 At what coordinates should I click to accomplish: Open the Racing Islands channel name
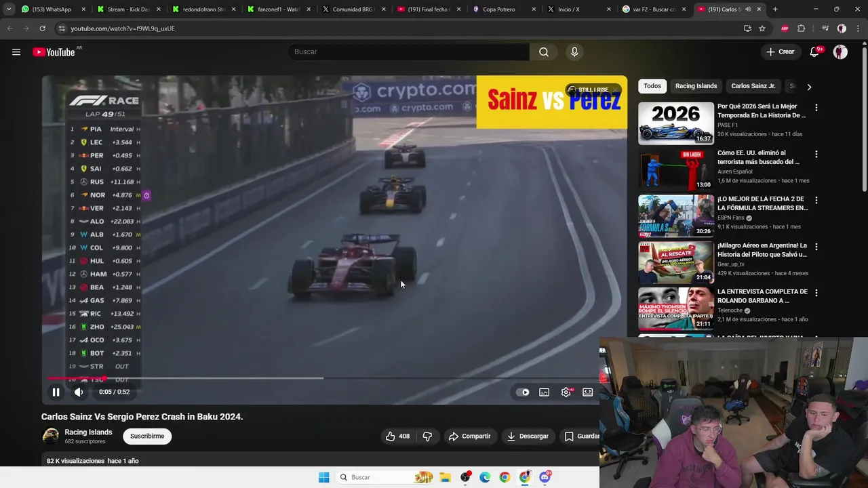click(x=88, y=432)
